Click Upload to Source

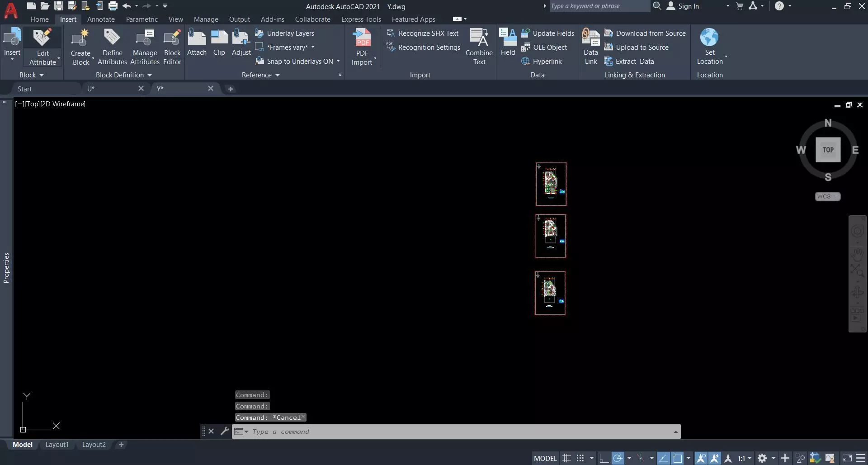(x=637, y=47)
